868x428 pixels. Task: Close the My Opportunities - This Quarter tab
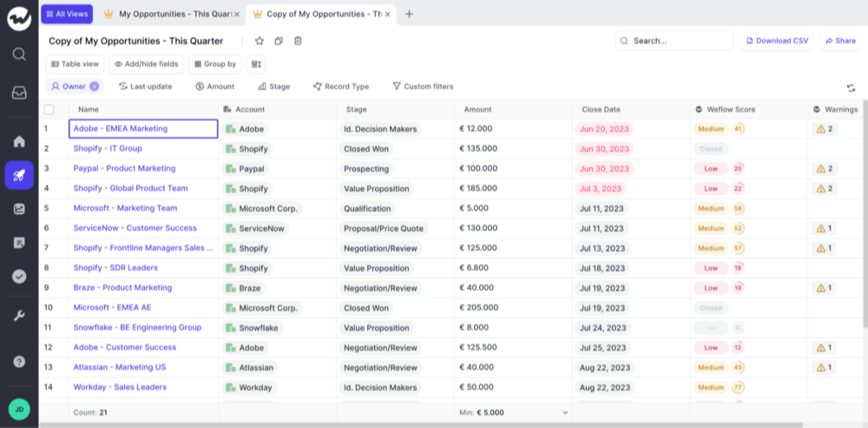(237, 15)
